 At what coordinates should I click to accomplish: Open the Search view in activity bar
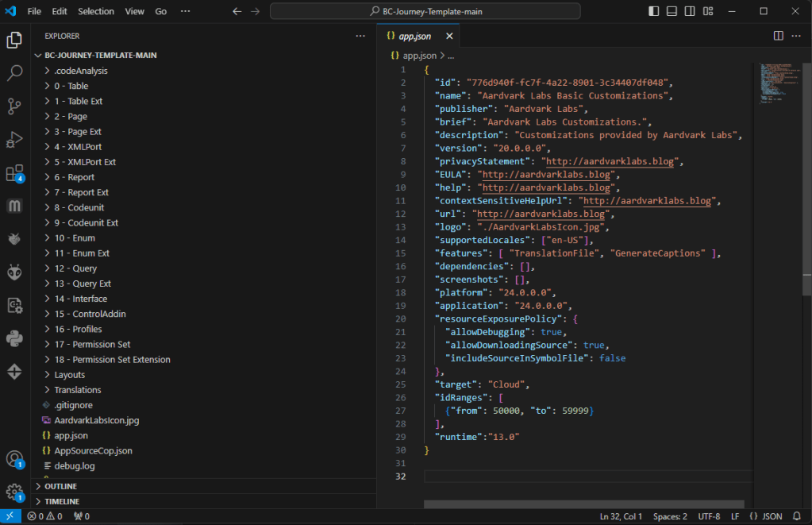14,73
